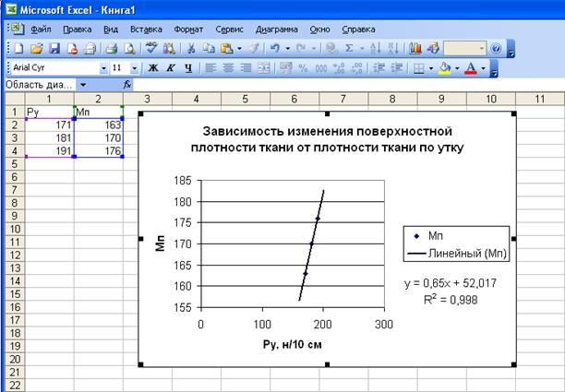Click the chart title text
This screenshot has width=565, height=392.
[324, 138]
